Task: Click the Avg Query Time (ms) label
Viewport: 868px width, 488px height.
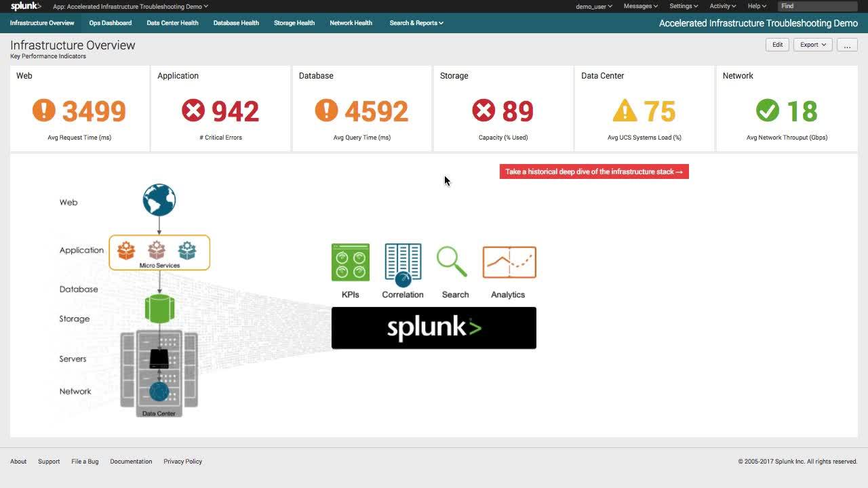Action: (x=362, y=138)
